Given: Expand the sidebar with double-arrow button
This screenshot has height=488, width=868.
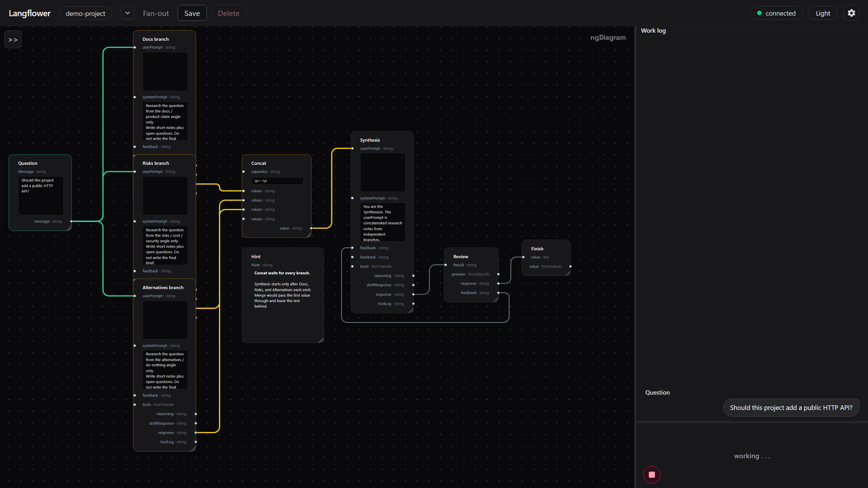Looking at the screenshot, I should [13, 39].
